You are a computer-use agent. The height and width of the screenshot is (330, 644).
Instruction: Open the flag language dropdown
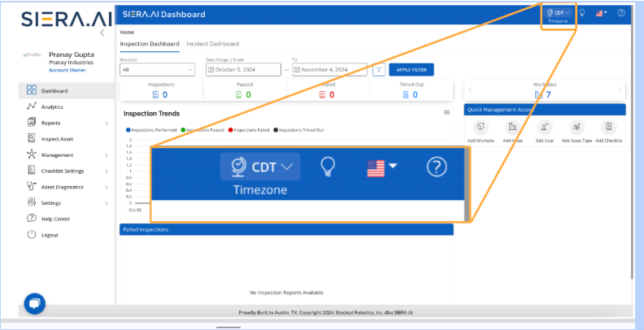pyautogui.click(x=602, y=13)
